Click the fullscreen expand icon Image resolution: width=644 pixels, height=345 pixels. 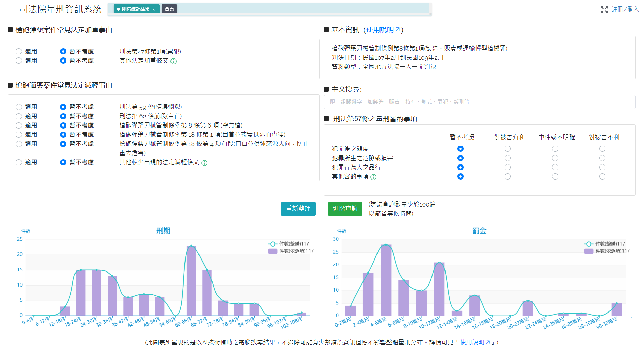604,10
